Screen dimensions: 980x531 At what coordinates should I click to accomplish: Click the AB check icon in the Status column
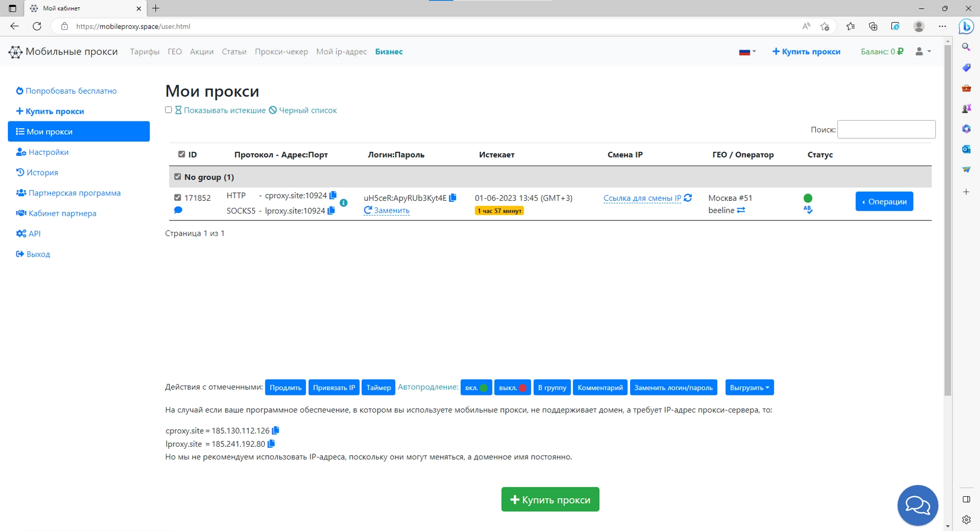point(808,209)
